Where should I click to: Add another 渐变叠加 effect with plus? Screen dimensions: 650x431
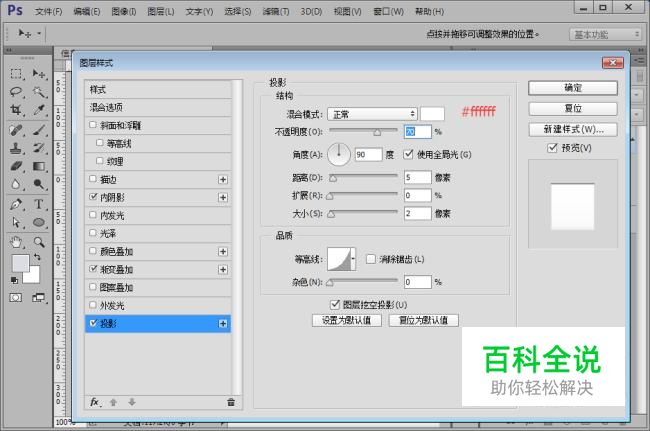223,269
